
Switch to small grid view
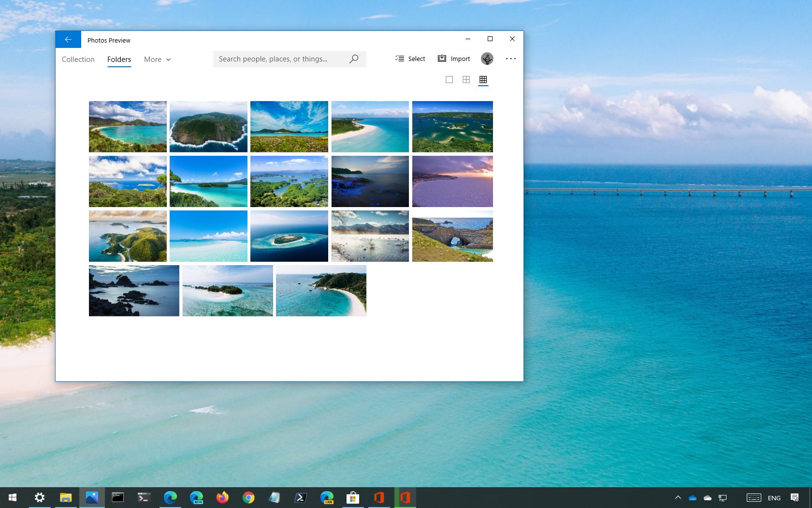click(x=483, y=79)
